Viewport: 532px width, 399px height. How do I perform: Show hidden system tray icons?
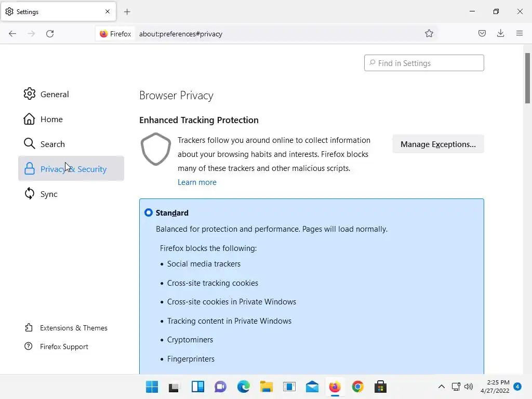click(x=442, y=387)
